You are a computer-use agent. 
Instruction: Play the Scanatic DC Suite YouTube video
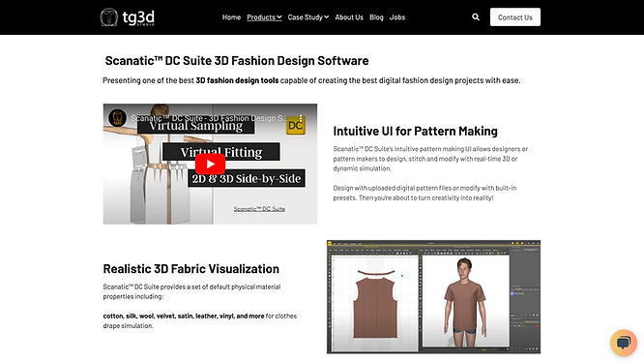210,164
